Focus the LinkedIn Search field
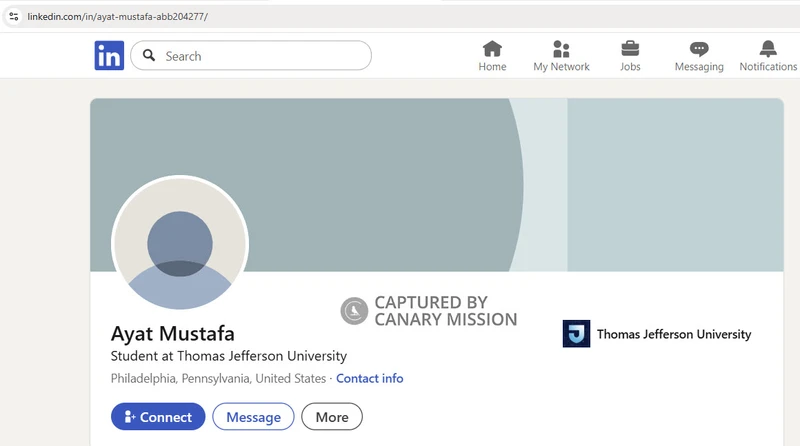The width and height of the screenshot is (800, 446). [251, 56]
